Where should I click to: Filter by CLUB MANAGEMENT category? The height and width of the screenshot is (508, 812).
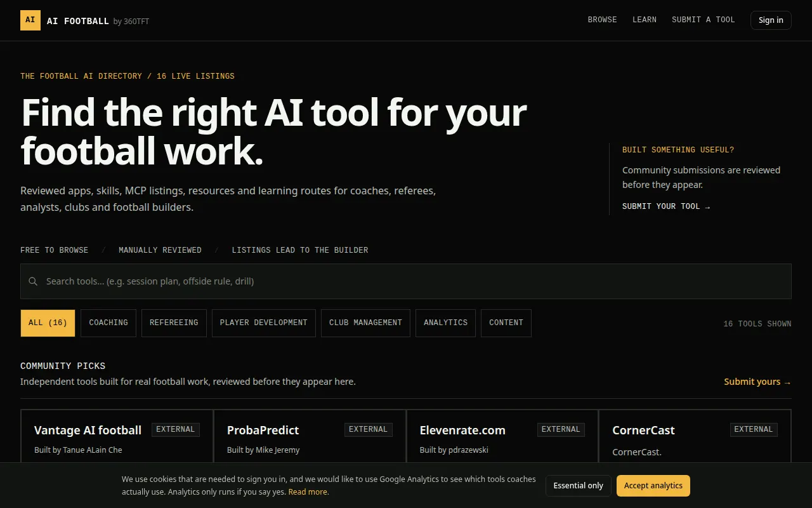pos(365,323)
